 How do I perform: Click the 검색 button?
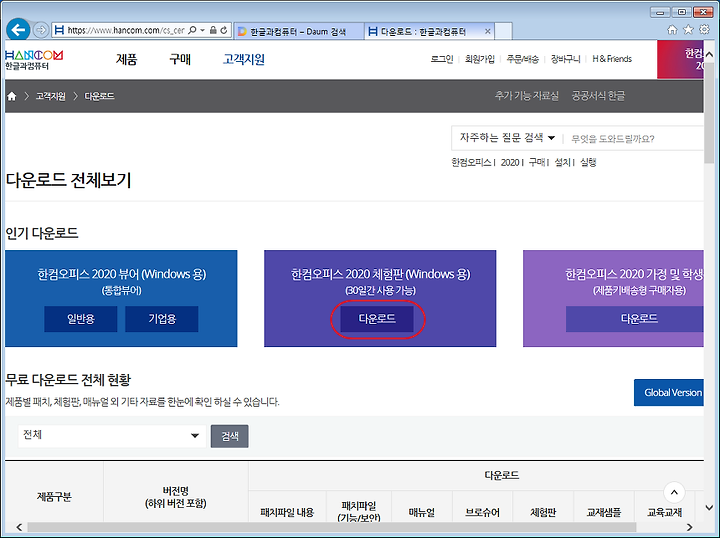point(230,436)
